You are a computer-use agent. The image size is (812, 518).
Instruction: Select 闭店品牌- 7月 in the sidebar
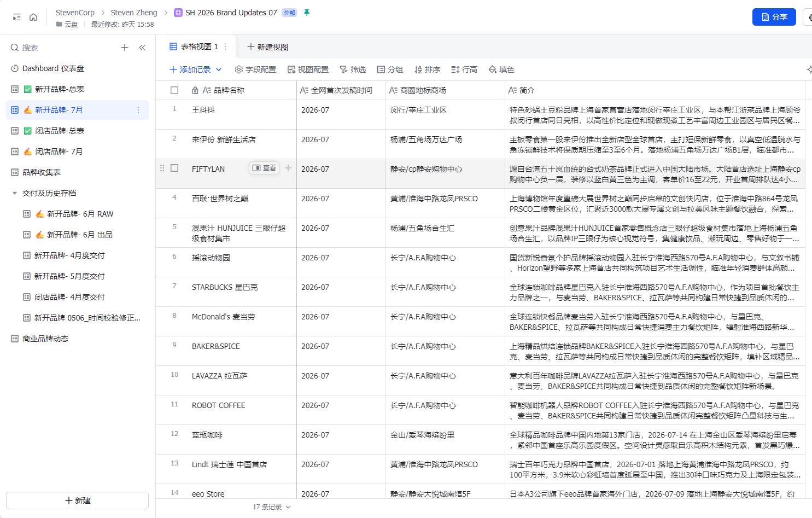77,152
